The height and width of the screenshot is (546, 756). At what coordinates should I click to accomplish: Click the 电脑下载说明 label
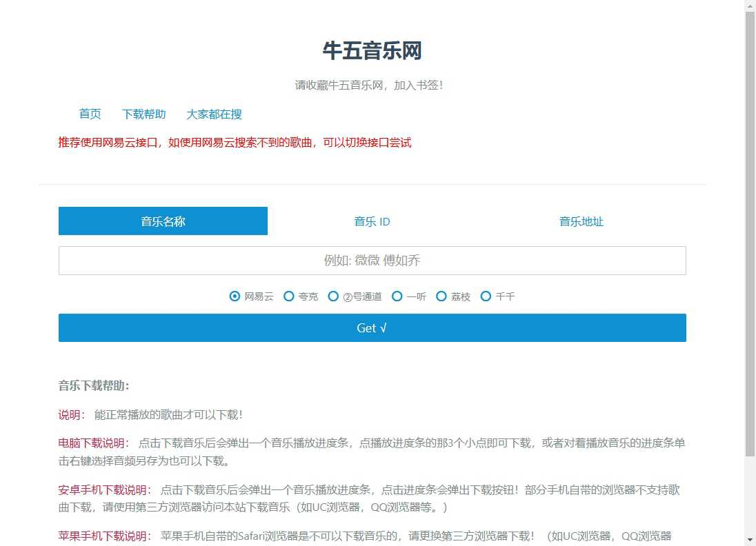94,443
